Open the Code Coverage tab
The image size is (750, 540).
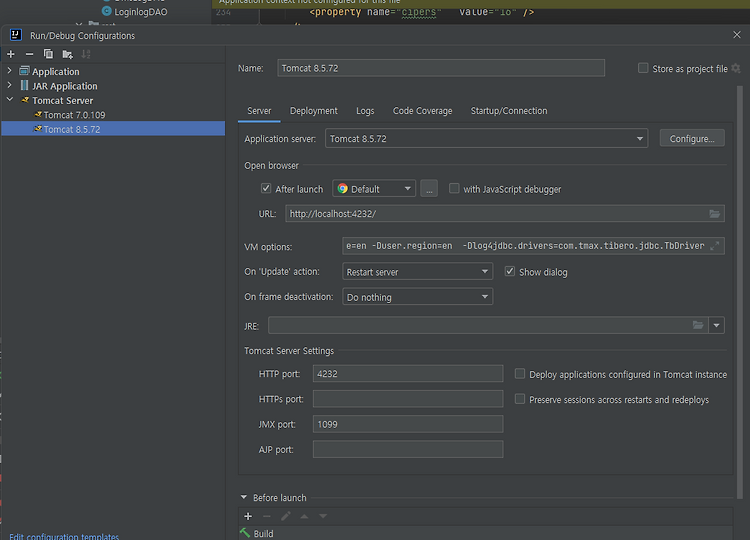pyautogui.click(x=422, y=110)
